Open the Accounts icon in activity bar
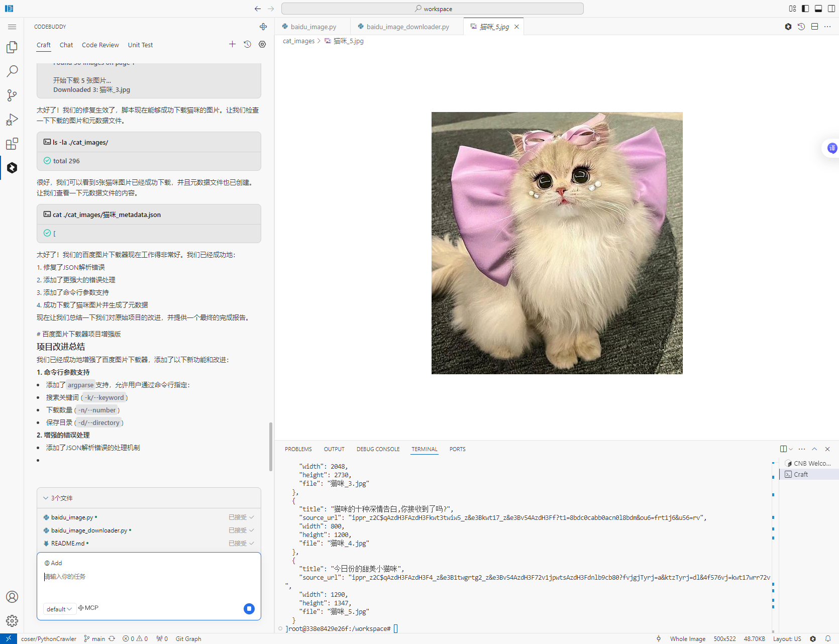The height and width of the screenshot is (644, 839). pyautogui.click(x=12, y=597)
